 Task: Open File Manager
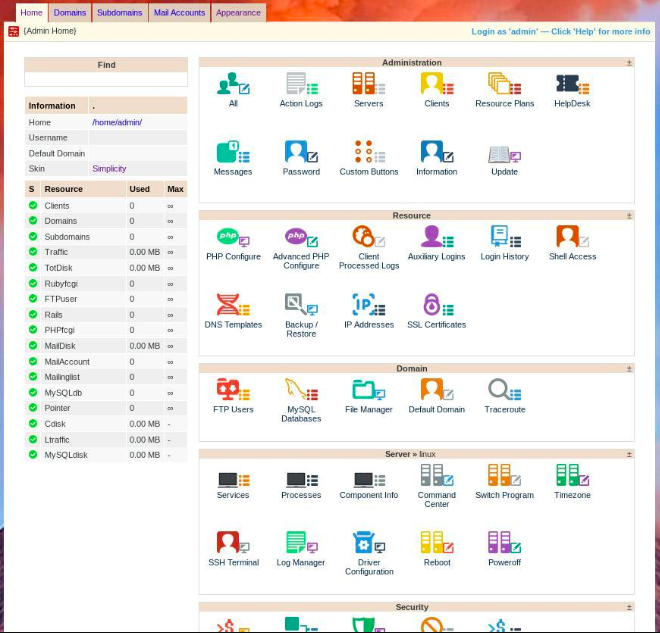[369, 390]
